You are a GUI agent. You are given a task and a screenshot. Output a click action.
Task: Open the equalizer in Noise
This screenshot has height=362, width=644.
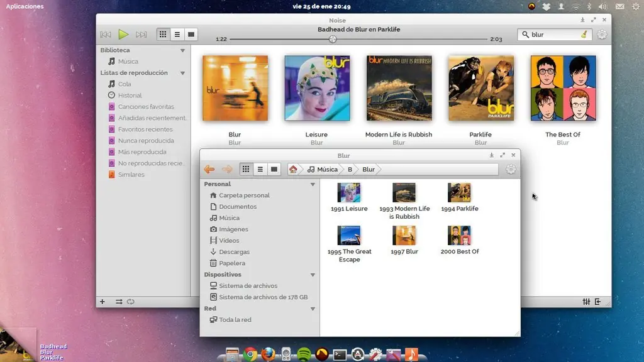click(x=586, y=302)
